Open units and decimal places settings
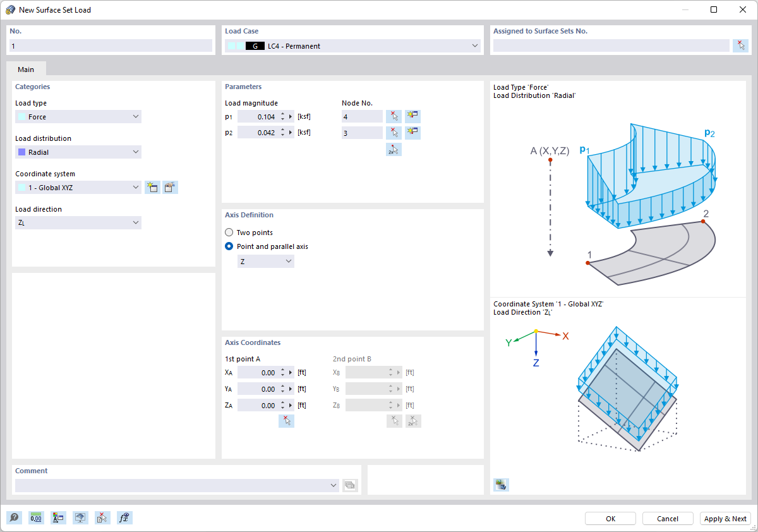This screenshot has height=532, width=758. [x=36, y=517]
